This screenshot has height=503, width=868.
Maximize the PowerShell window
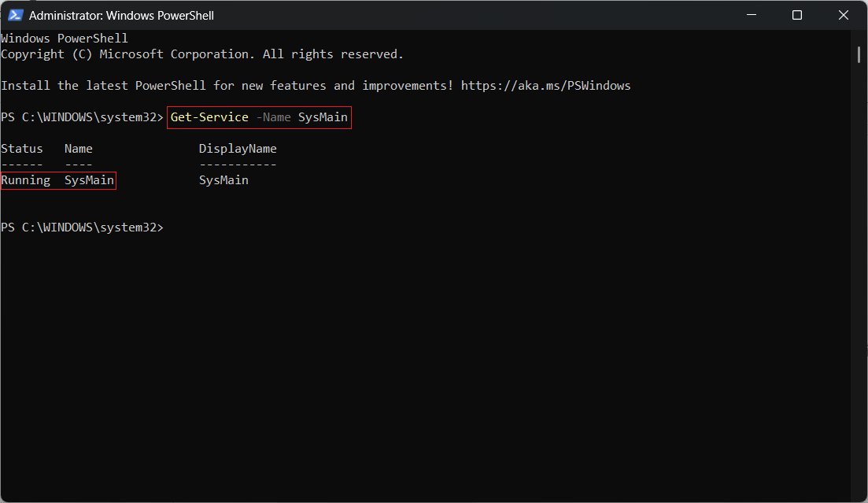pos(796,15)
